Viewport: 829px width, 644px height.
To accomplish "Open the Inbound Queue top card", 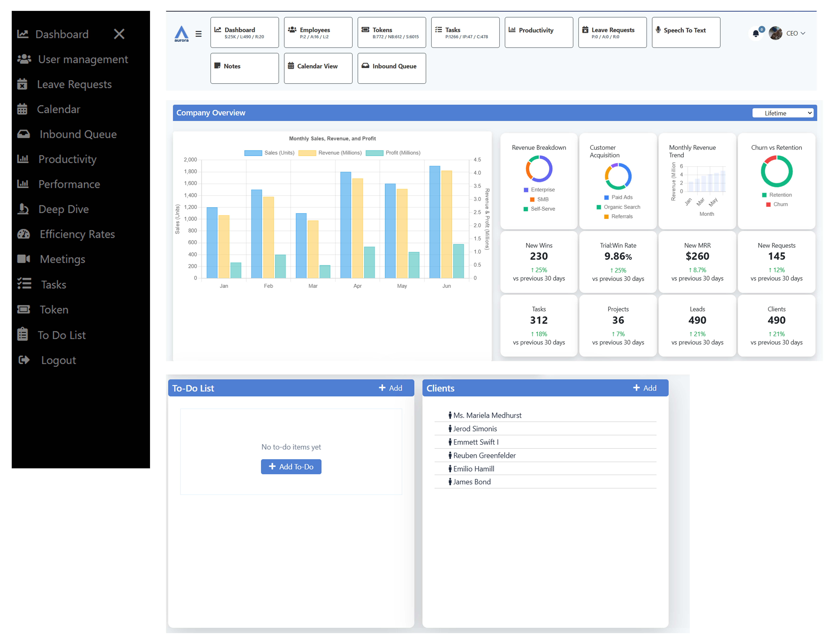I will (x=392, y=68).
